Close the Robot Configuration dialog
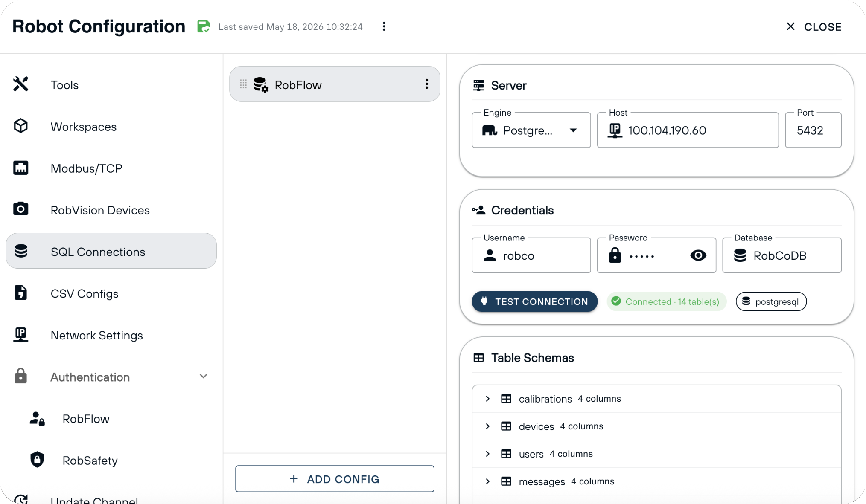Viewport: 866px width, 504px height. (814, 27)
